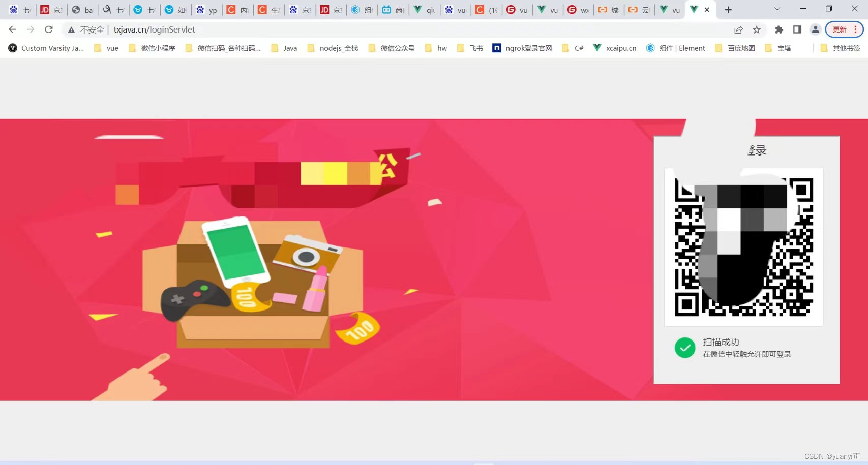Screen dimensions: 868x465
Task: Reload the txjava.cn page
Action: tap(49, 29)
